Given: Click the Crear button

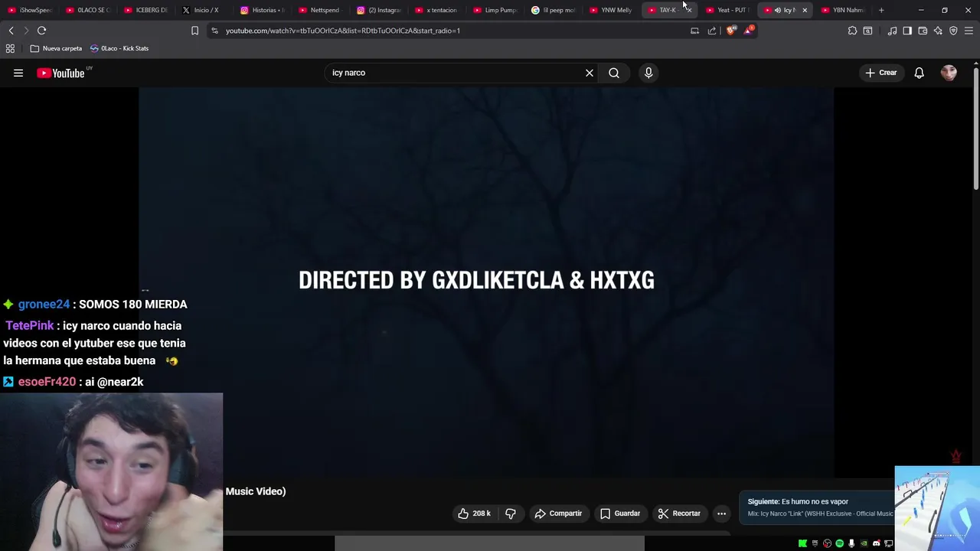Looking at the screenshot, I should pyautogui.click(x=881, y=73).
